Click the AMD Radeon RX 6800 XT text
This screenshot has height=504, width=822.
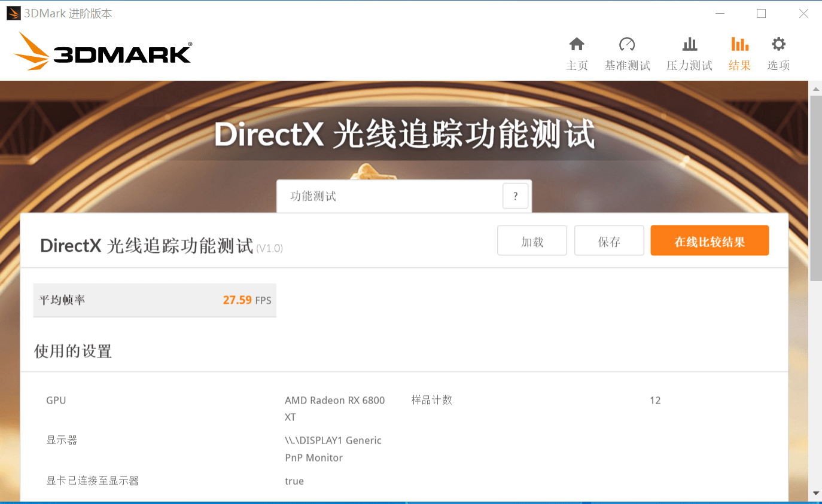(x=334, y=408)
